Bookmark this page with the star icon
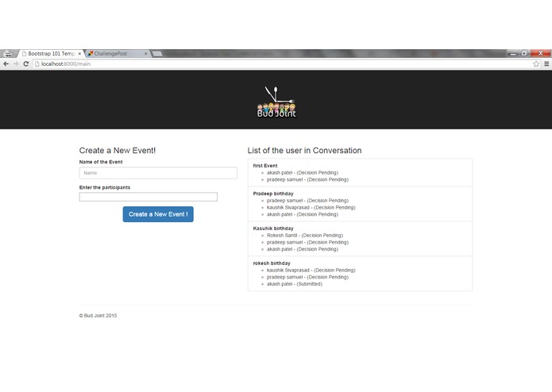 [x=536, y=63]
